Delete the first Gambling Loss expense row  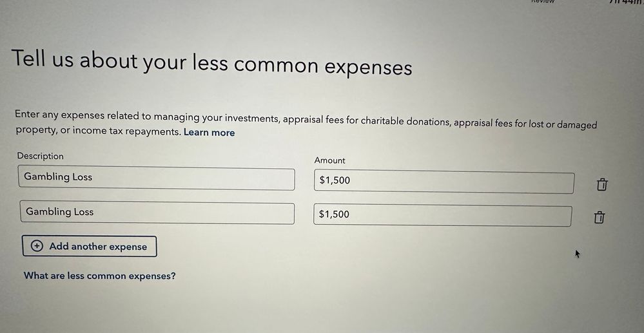tap(601, 185)
